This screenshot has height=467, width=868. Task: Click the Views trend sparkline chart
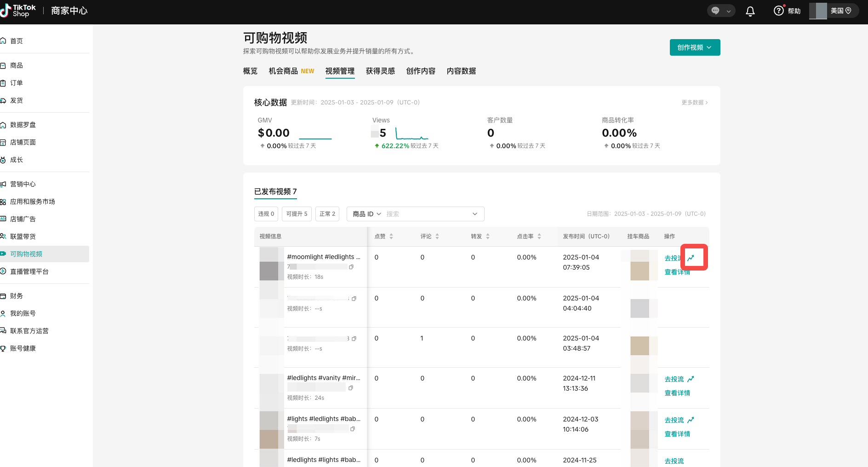411,134
